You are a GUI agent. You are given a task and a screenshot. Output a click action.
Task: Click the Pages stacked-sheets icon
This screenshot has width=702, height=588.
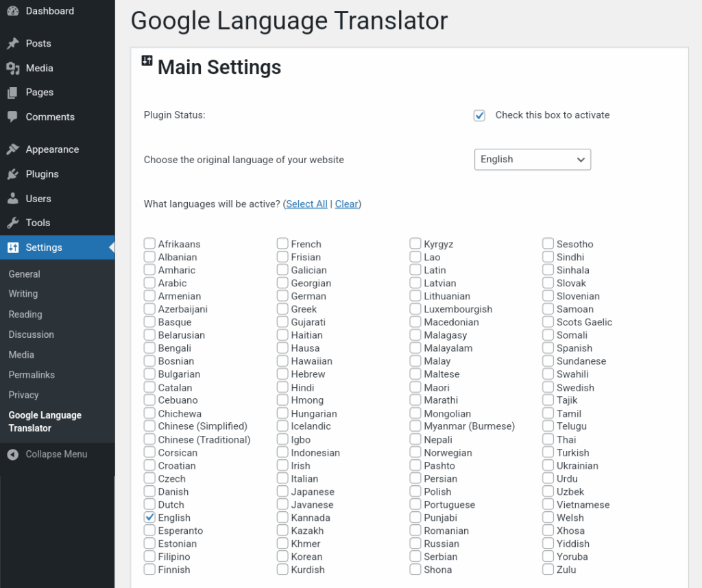tap(12, 93)
